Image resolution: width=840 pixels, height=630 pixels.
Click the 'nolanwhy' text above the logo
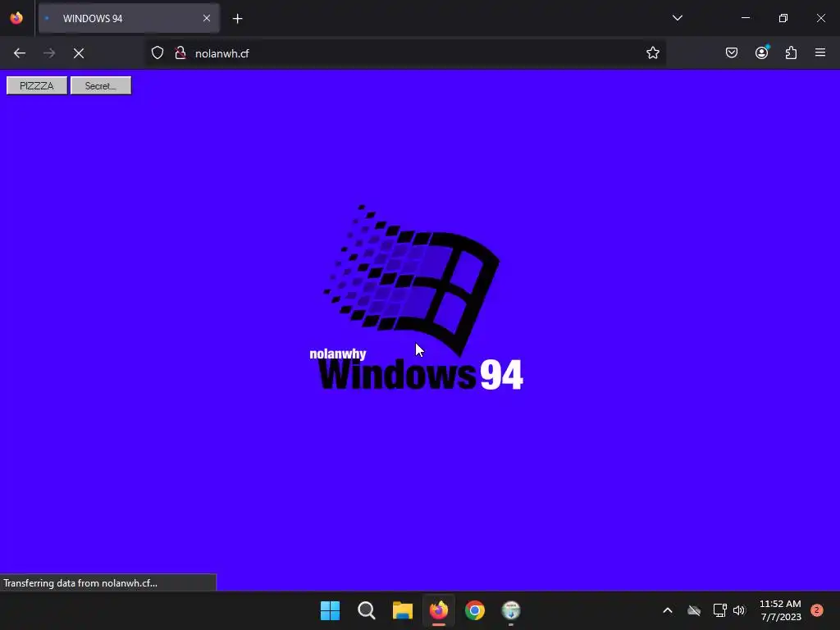(x=337, y=354)
